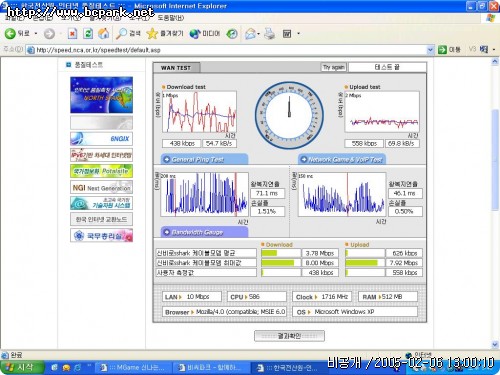Open the Korea internet exchange node banner
Screen dimensions: 500x375
click(x=101, y=219)
